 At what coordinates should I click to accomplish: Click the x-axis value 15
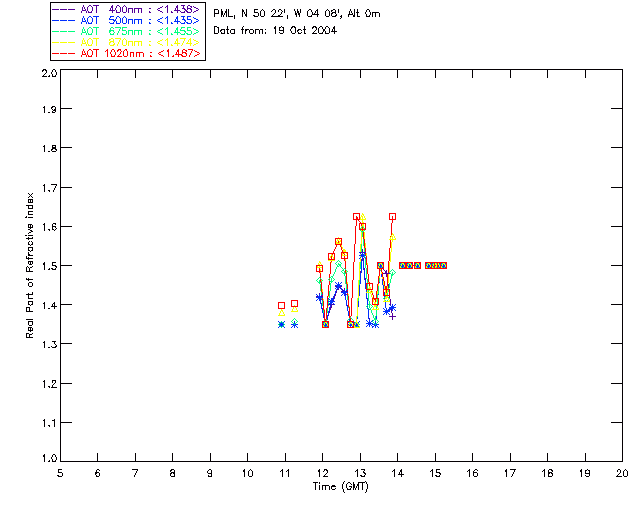(435, 473)
